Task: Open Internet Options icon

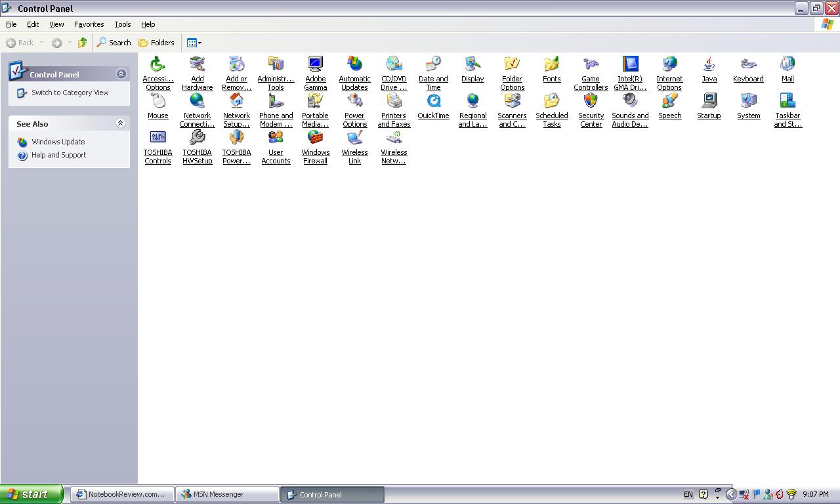Action: click(669, 64)
